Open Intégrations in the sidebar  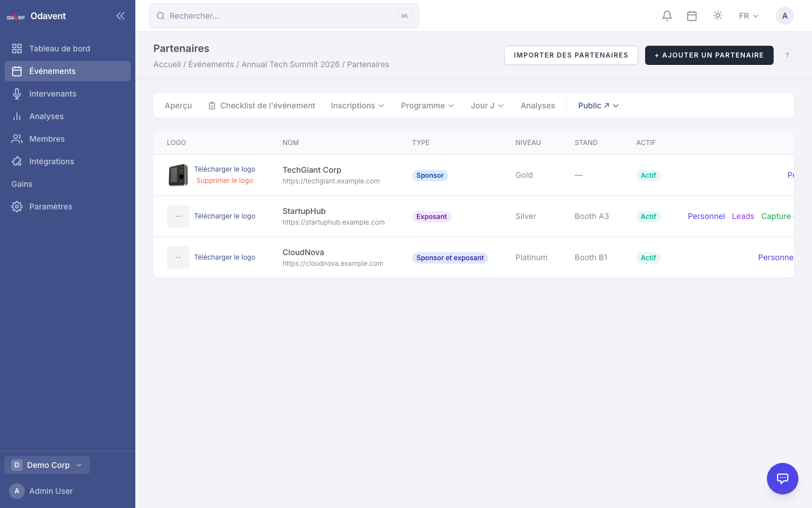68,161
